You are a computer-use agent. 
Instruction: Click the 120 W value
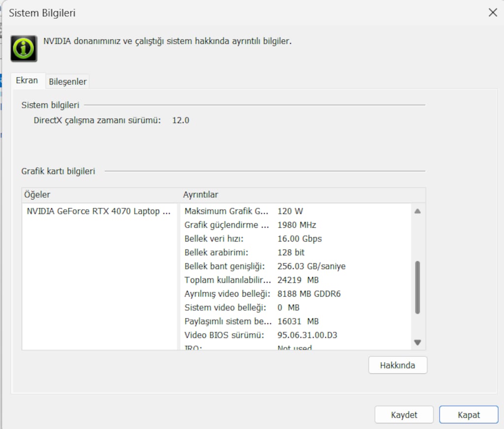point(290,211)
